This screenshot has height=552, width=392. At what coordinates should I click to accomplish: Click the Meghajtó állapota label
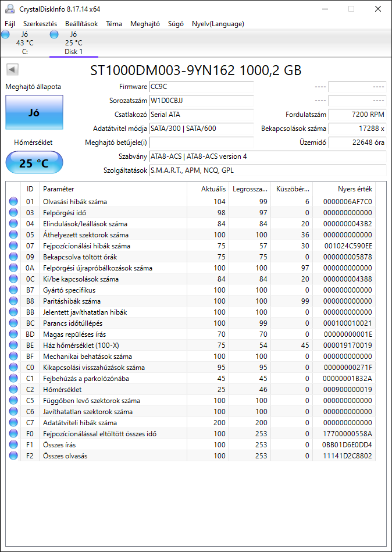click(33, 87)
